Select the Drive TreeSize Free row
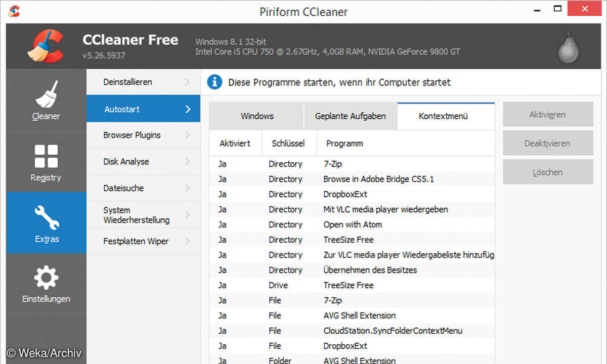This screenshot has height=364, width=607. 352,285
